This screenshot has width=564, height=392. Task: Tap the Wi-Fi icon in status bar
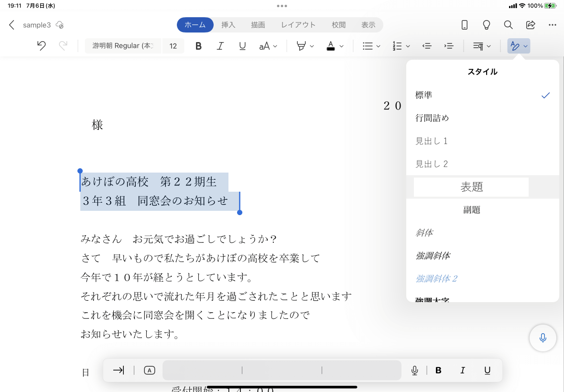(x=522, y=6)
